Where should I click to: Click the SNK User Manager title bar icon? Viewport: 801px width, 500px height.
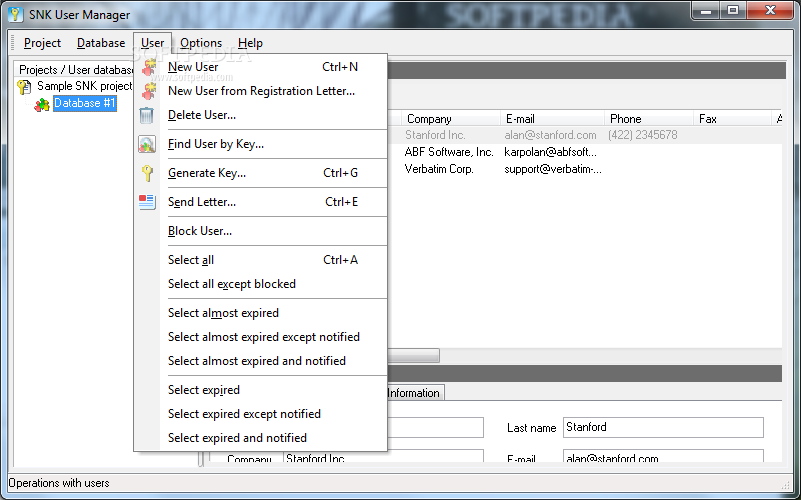click(16, 14)
